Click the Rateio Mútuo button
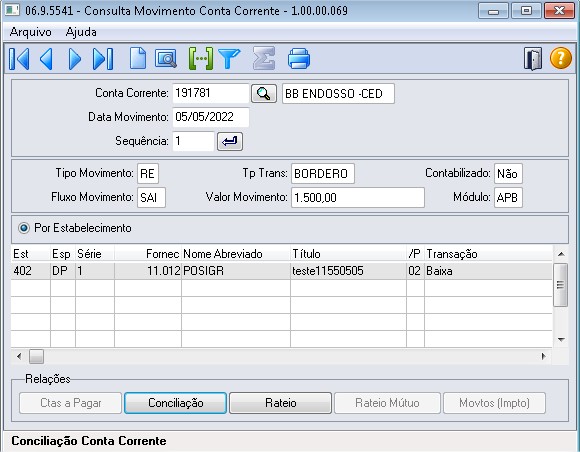 tap(387, 403)
